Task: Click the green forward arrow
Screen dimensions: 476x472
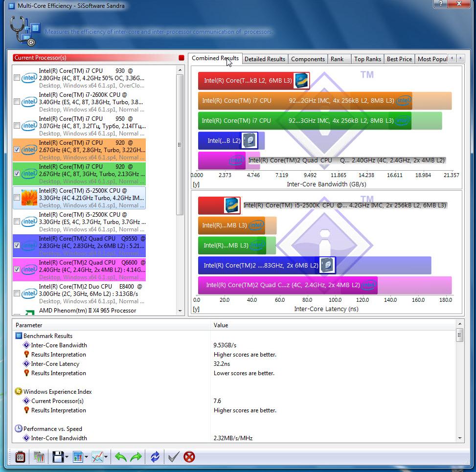Action: (136, 457)
